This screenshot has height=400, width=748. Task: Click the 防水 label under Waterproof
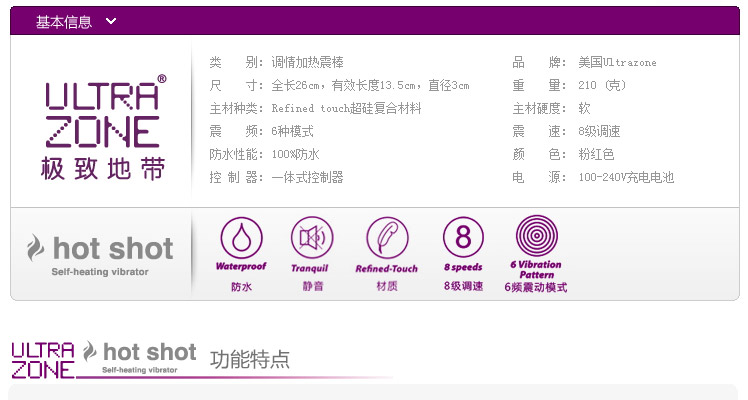click(241, 287)
